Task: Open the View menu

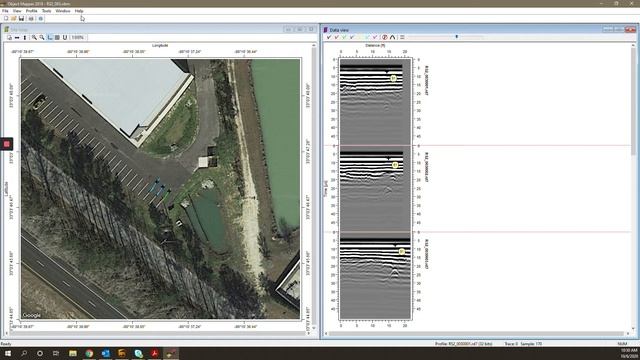Action: 17,11
